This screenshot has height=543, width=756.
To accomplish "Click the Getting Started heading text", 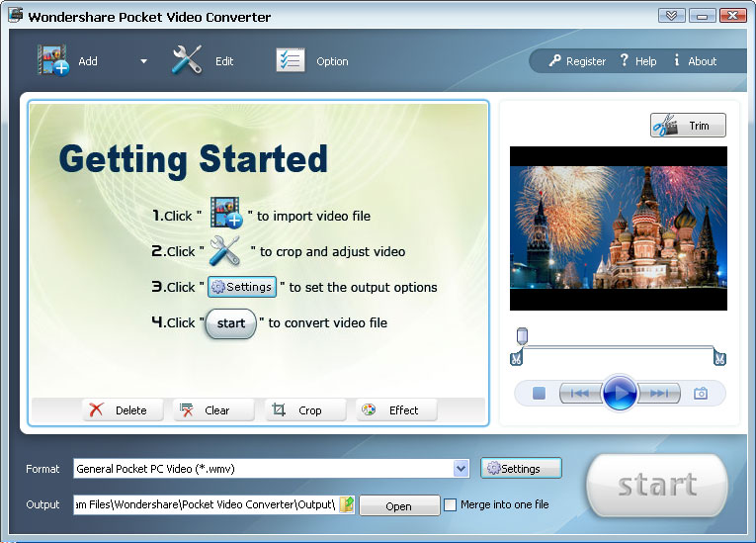I will point(194,160).
